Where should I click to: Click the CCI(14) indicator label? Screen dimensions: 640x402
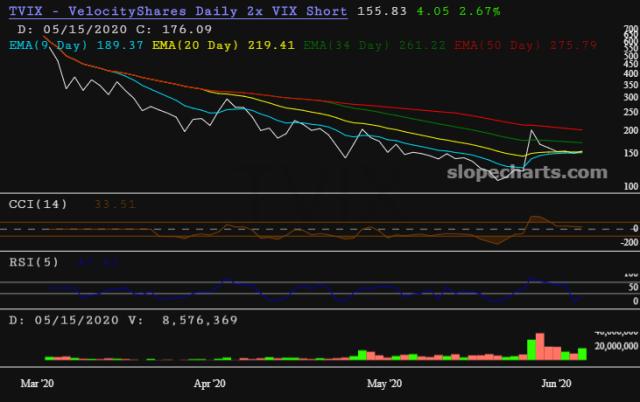pyautogui.click(x=38, y=204)
